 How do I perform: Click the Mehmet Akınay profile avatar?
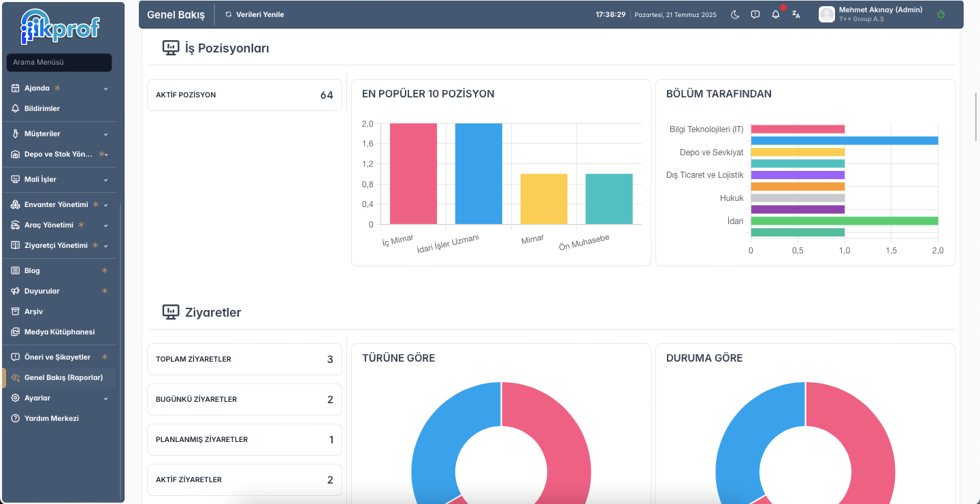(x=827, y=14)
